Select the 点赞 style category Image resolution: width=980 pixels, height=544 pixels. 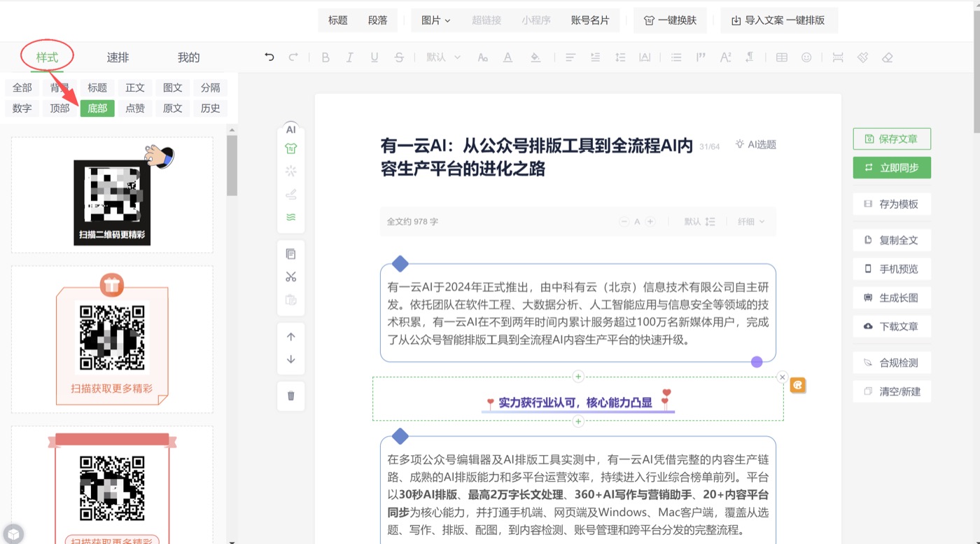(x=135, y=108)
